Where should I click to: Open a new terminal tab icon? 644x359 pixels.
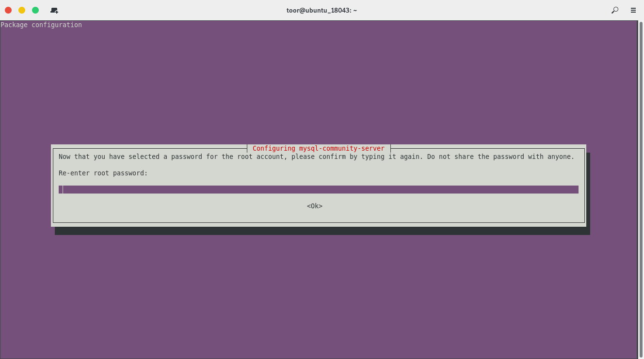click(x=54, y=10)
